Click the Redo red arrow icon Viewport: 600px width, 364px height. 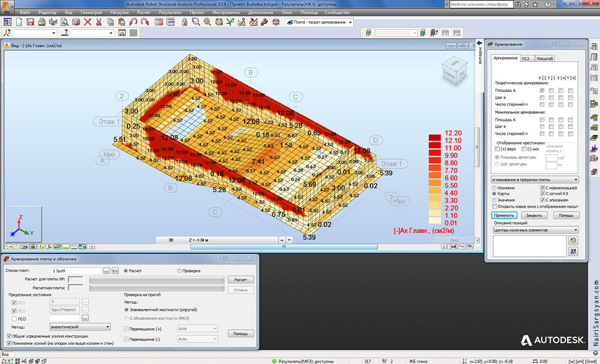[x=145, y=22]
